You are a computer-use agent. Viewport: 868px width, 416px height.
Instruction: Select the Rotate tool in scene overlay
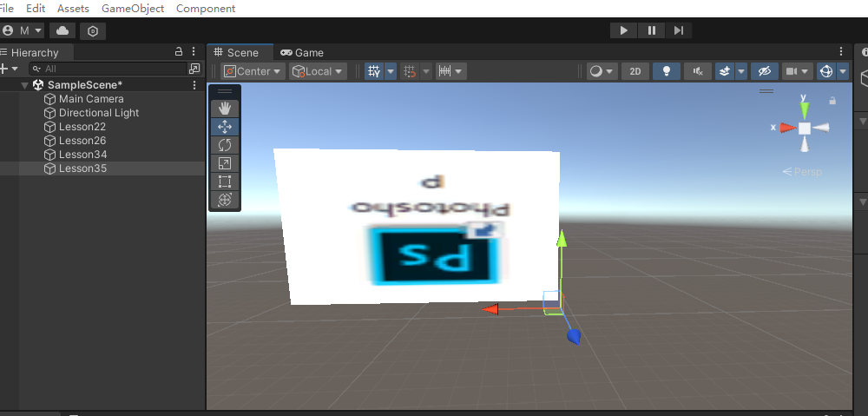(x=225, y=145)
